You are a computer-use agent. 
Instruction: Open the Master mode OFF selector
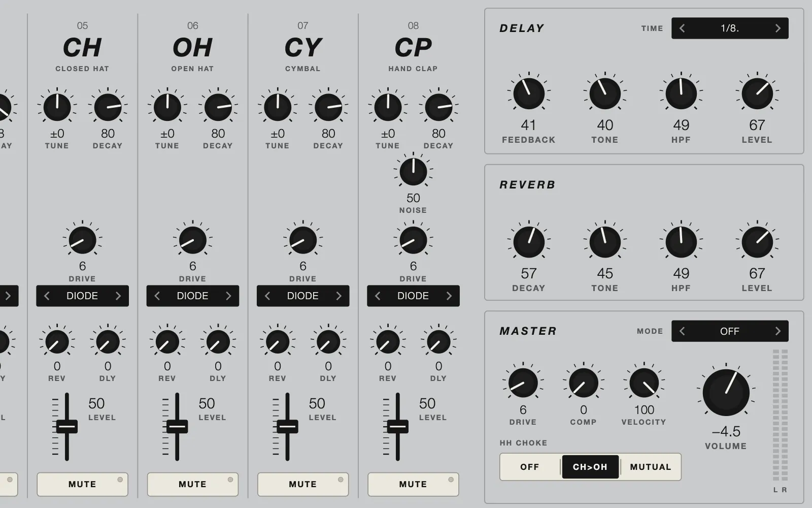pos(730,331)
